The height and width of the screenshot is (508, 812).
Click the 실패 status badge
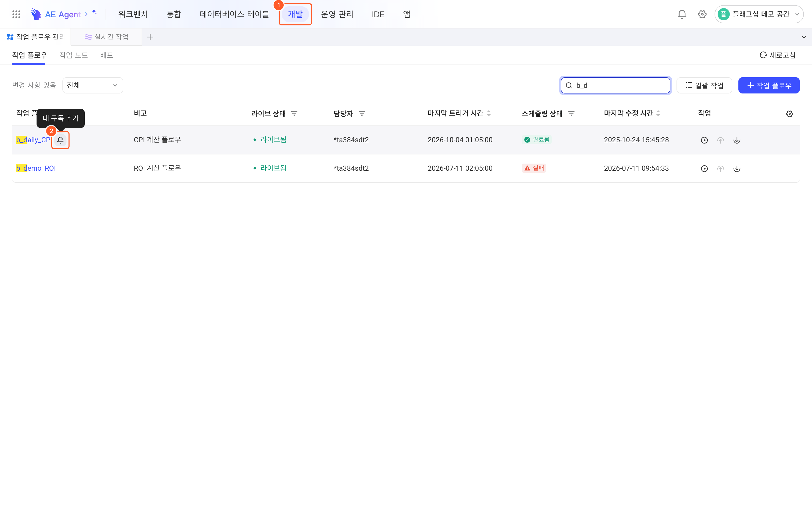[x=534, y=168]
